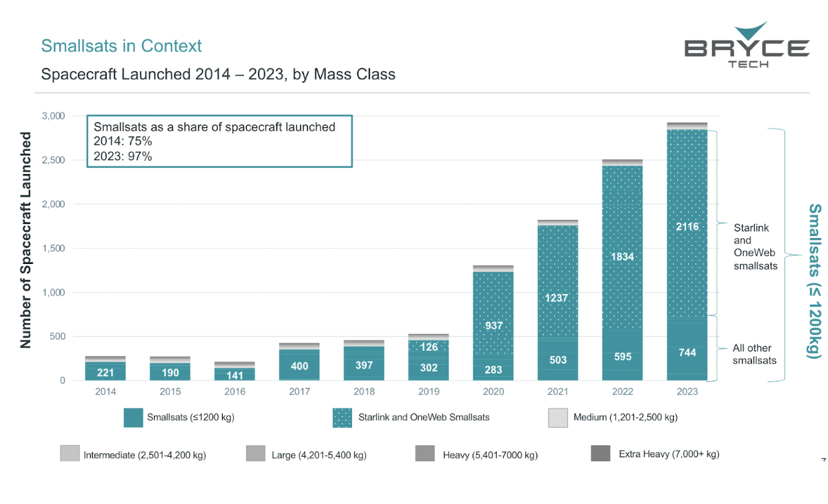Click the 'Spacecraft Launched 2014 – 2023' subtitle

point(218,74)
